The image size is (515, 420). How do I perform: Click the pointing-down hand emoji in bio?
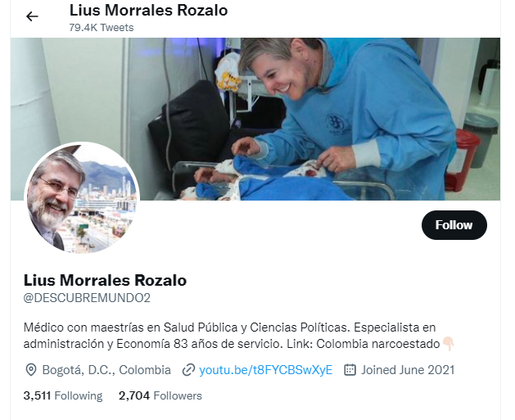click(x=449, y=344)
